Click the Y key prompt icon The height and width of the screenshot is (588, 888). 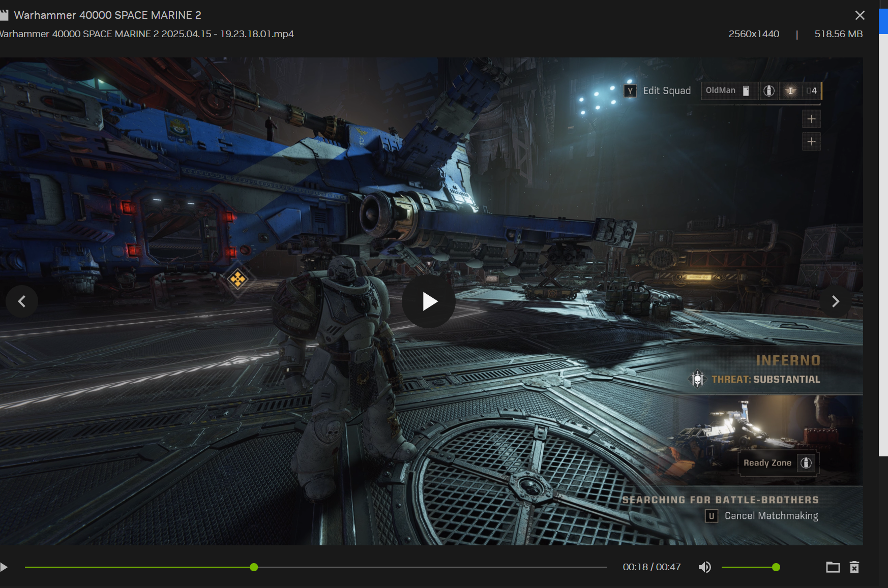point(630,91)
